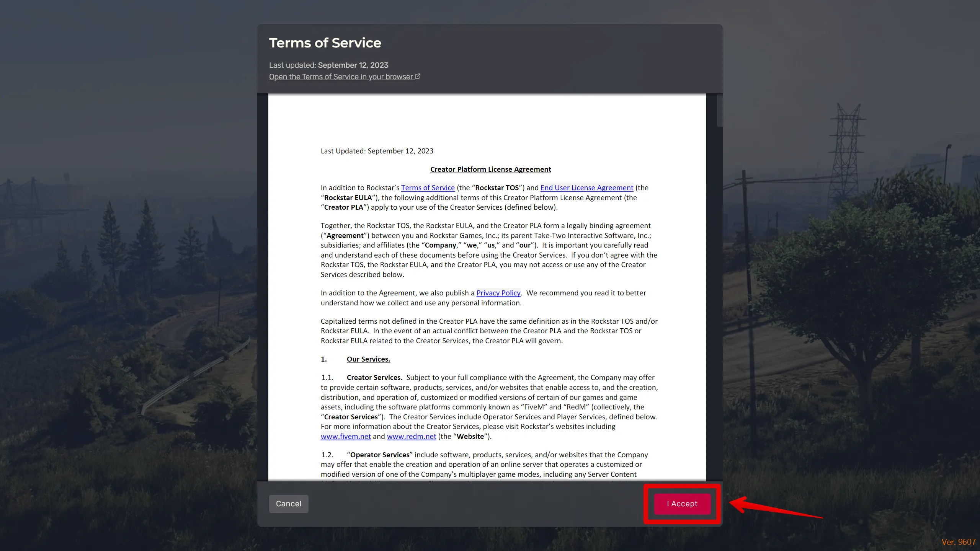The image size is (980, 551).
Task: Click the I Accept button
Action: (682, 504)
